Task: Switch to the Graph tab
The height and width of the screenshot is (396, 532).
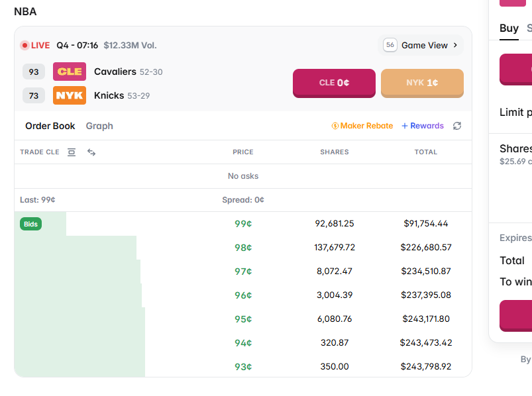Action: pos(99,126)
